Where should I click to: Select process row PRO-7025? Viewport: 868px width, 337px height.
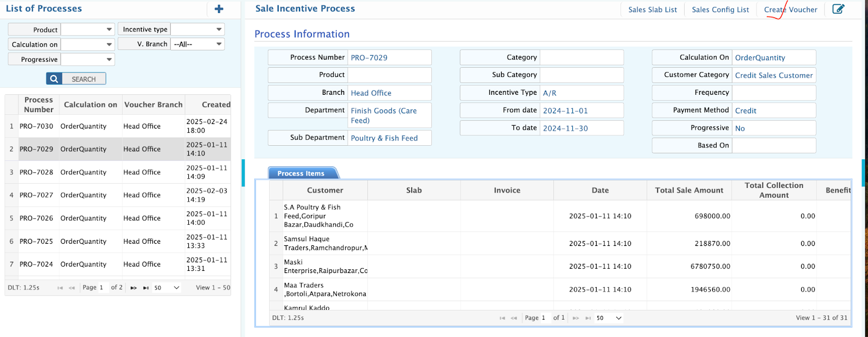118,241
